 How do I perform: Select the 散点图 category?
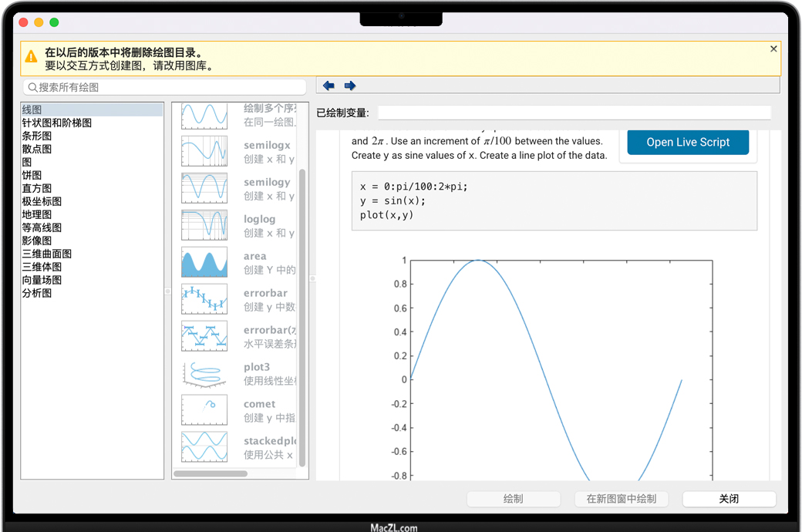point(92,149)
